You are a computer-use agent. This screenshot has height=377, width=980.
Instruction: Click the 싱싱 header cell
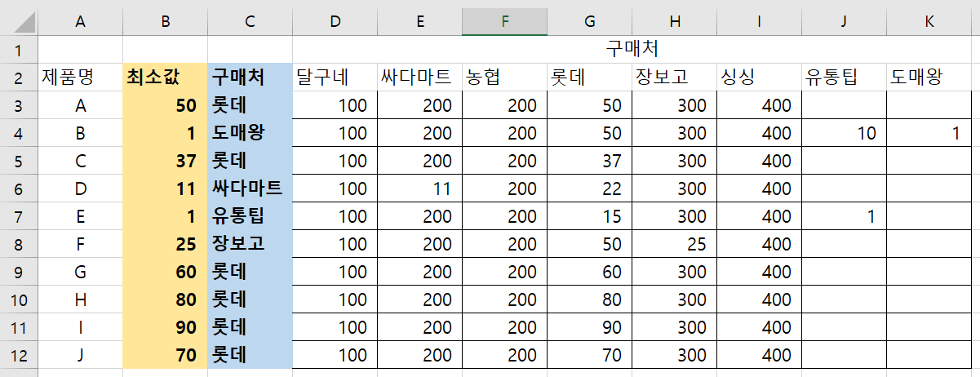(759, 78)
